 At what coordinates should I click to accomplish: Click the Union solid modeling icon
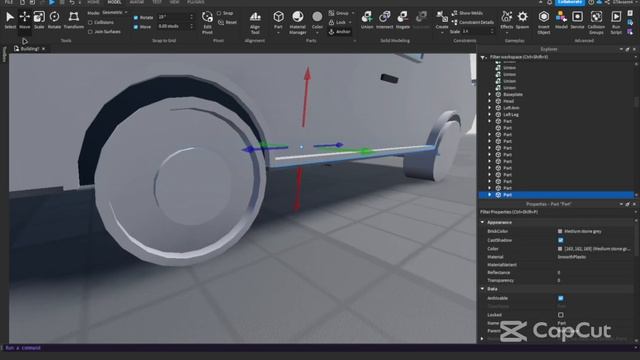[x=367, y=20]
